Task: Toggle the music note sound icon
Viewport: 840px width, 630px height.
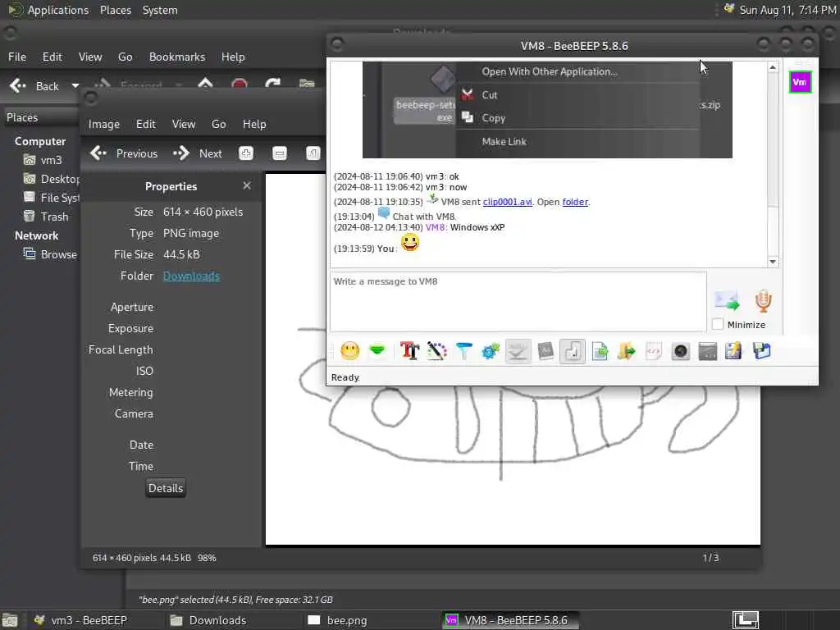Action: (x=573, y=351)
